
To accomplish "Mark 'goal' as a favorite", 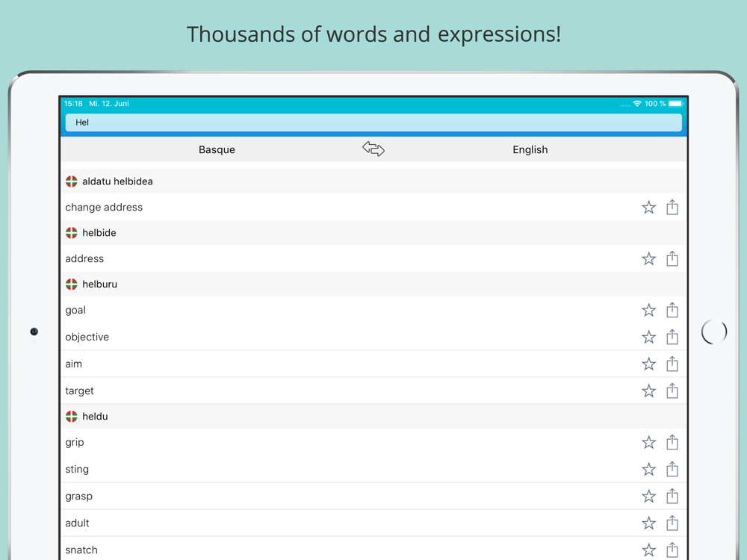I will (x=648, y=310).
